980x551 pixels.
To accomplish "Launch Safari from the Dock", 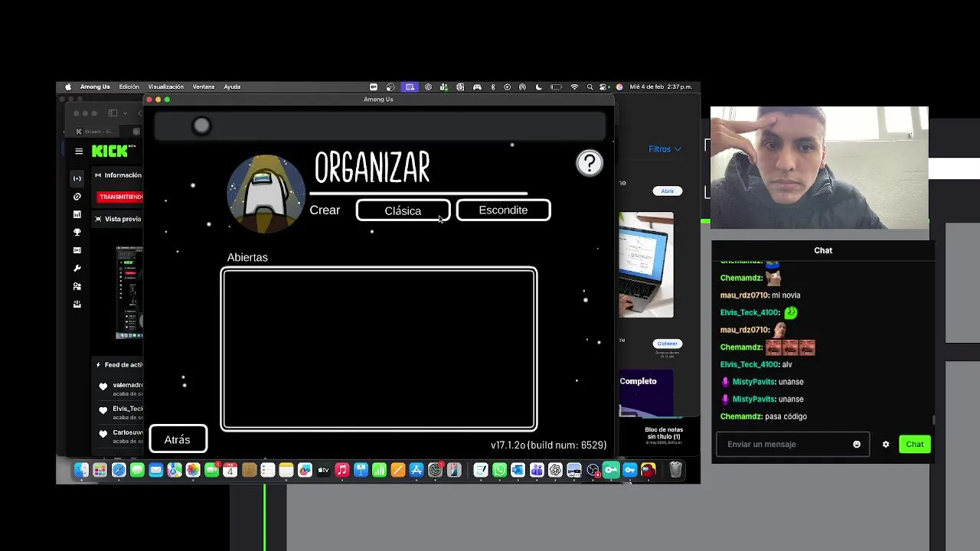I will (119, 470).
